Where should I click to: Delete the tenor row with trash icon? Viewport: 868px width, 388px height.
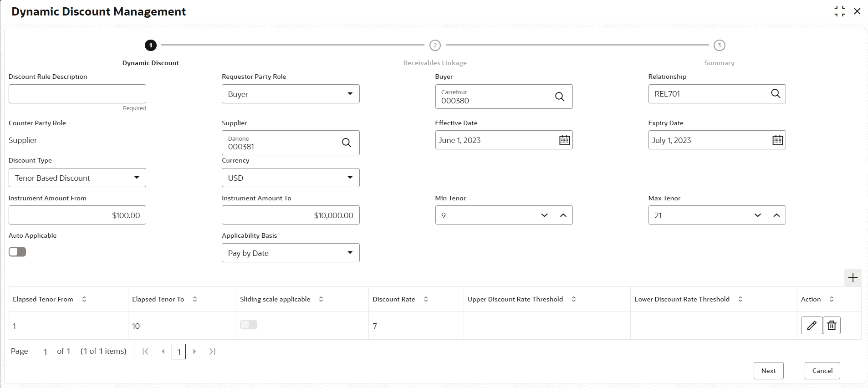click(x=832, y=326)
